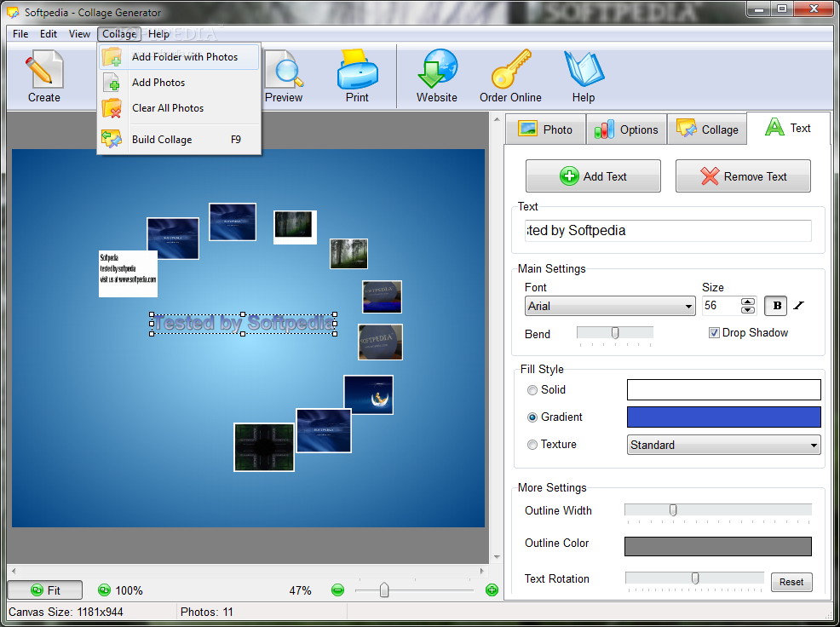840x627 pixels.
Task: Click the canvas horizontal scrollbar left arrow
Action: pos(14,571)
